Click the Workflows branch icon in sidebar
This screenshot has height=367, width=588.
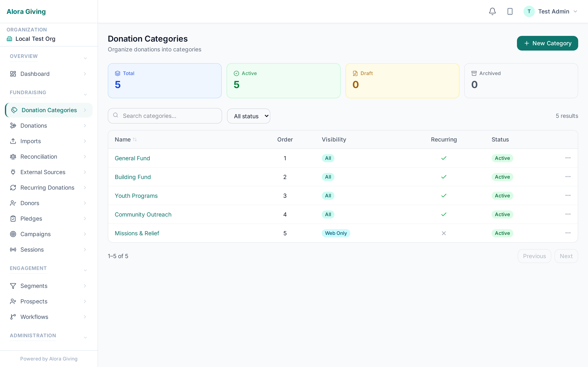(x=13, y=317)
